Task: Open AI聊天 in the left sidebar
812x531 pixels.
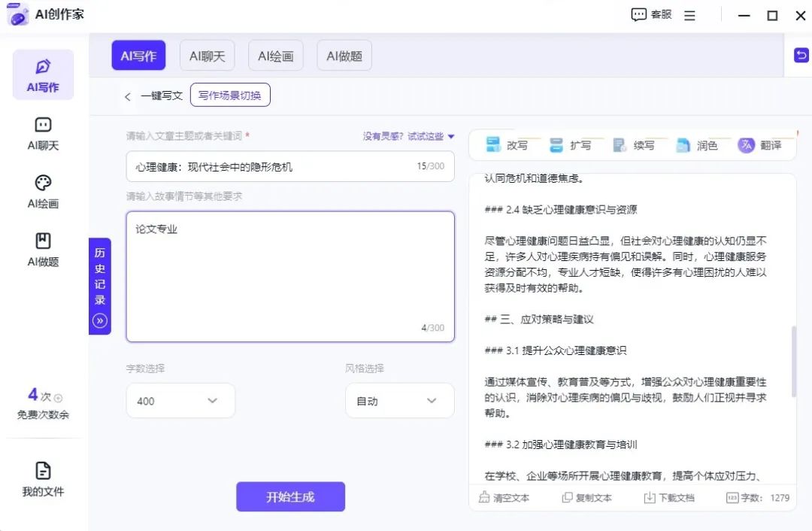Action: click(x=43, y=134)
